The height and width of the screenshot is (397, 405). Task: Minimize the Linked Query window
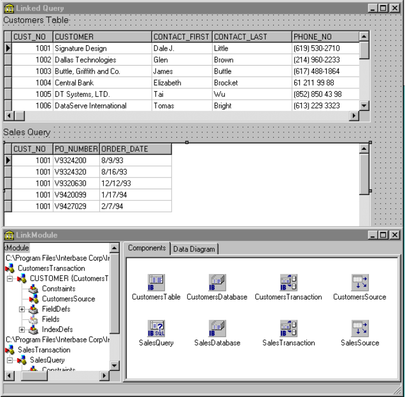point(373,8)
